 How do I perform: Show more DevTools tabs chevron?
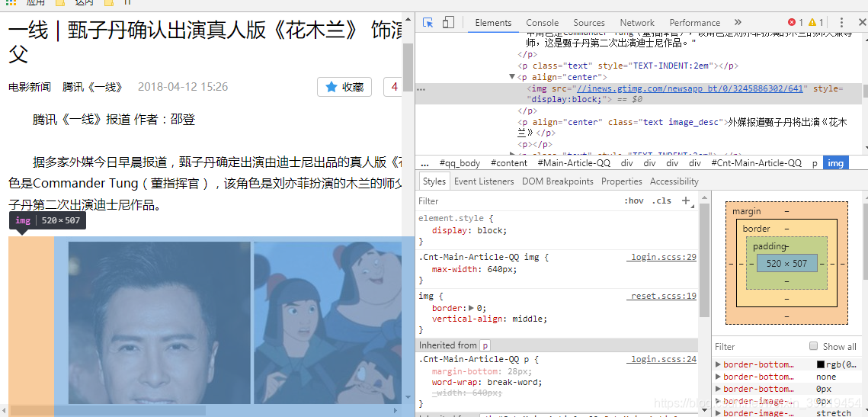pyautogui.click(x=738, y=23)
